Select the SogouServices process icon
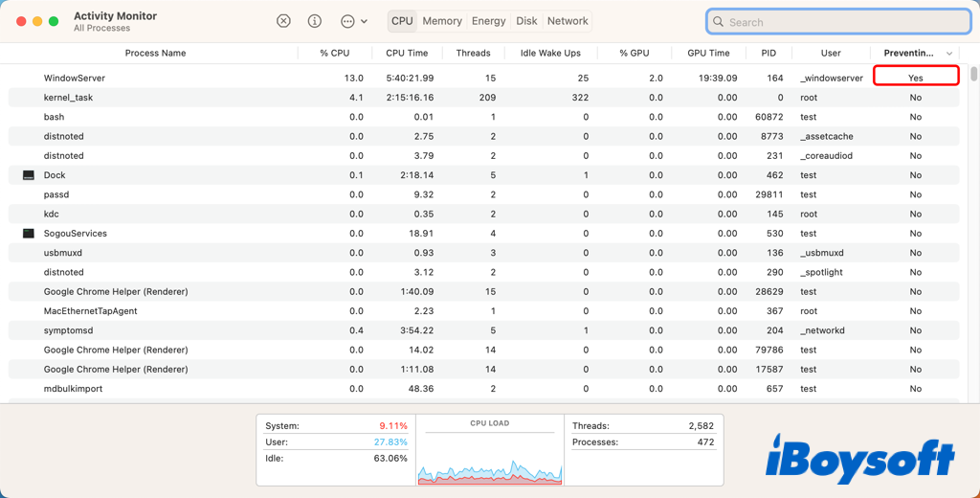This screenshot has width=980, height=498. click(29, 234)
